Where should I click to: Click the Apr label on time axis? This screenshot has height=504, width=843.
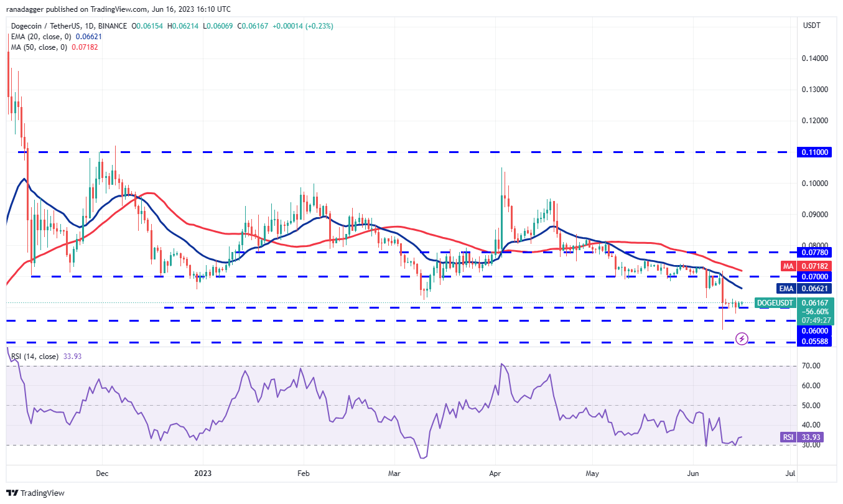tap(495, 474)
